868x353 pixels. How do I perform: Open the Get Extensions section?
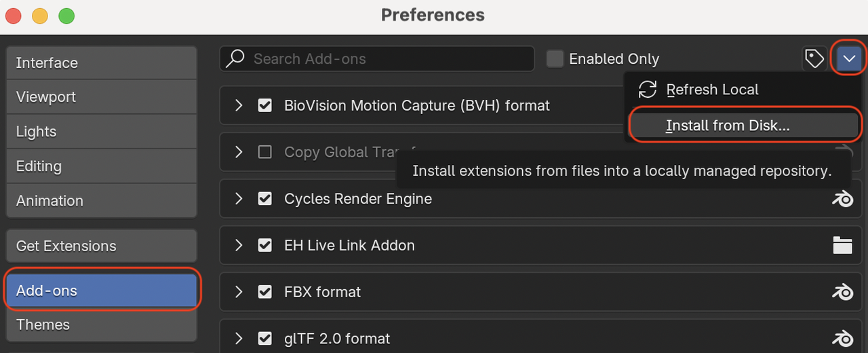(x=101, y=246)
